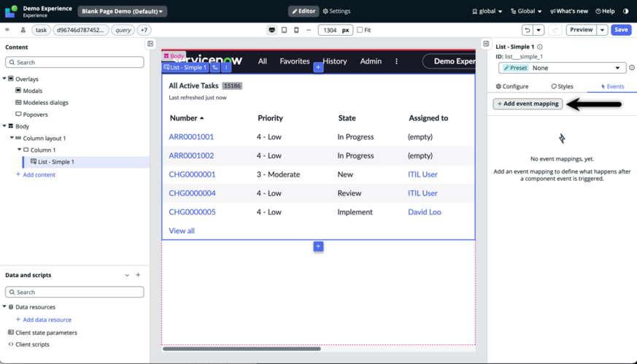Screen dimensions: 637x364
Task: Click the connector icon on List - Simple 1 label
Action: (x=215, y=67)
